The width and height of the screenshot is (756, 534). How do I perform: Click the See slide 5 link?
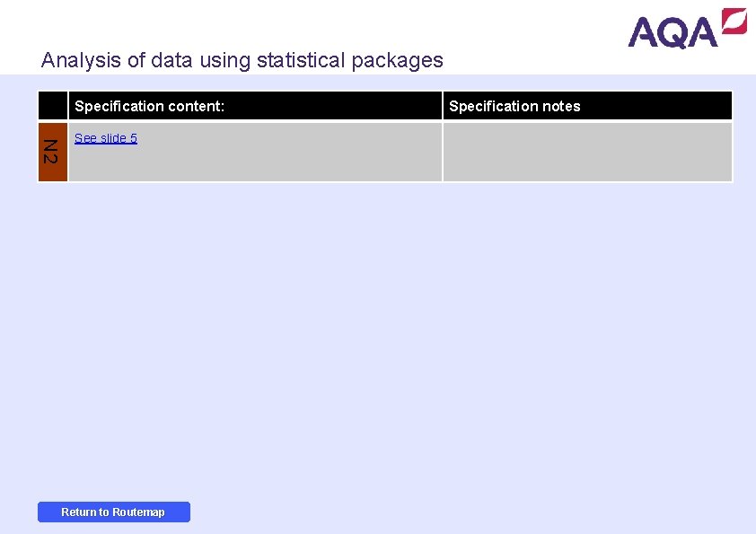[x=106, y=138]
